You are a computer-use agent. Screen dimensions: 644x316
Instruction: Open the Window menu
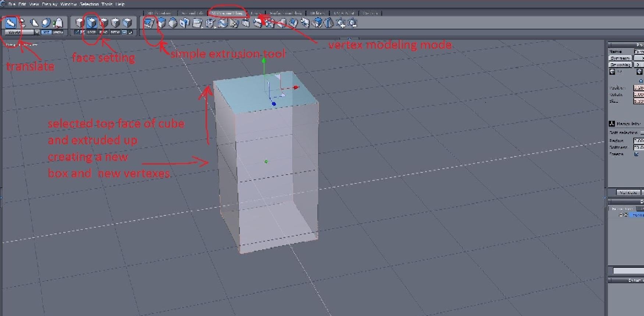(68, 4)
